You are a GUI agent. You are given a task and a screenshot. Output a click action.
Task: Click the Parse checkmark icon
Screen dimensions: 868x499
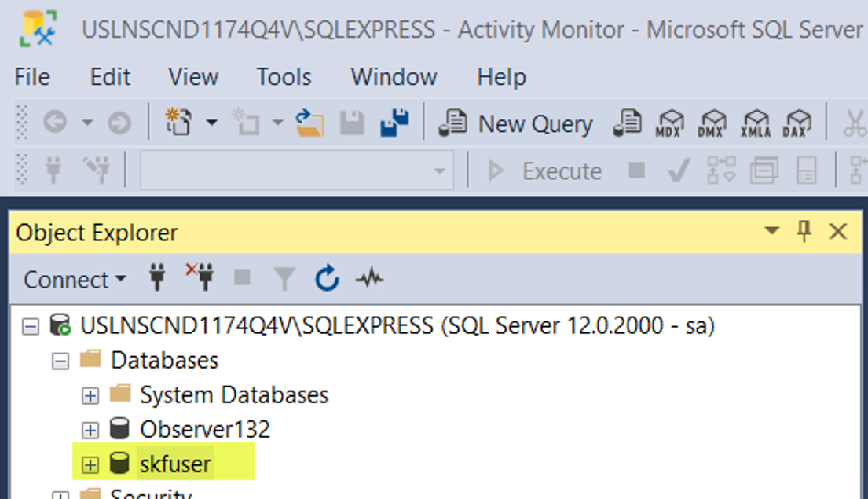tap(679, 170)
